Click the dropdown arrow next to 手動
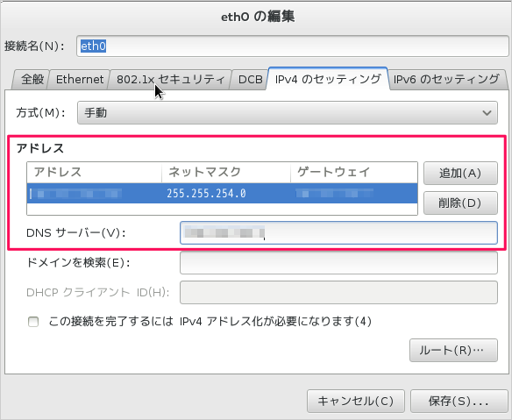 [487, 113]
